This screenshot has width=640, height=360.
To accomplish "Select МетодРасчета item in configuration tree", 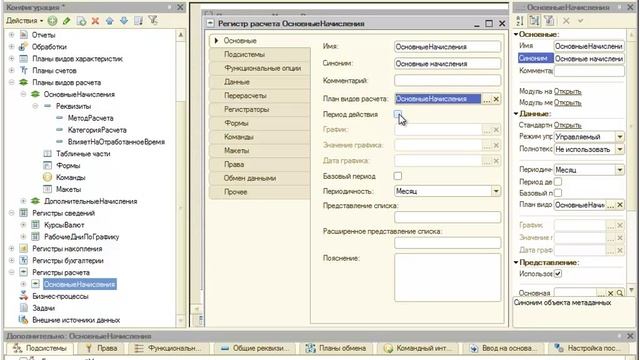I will click(90, 118).
